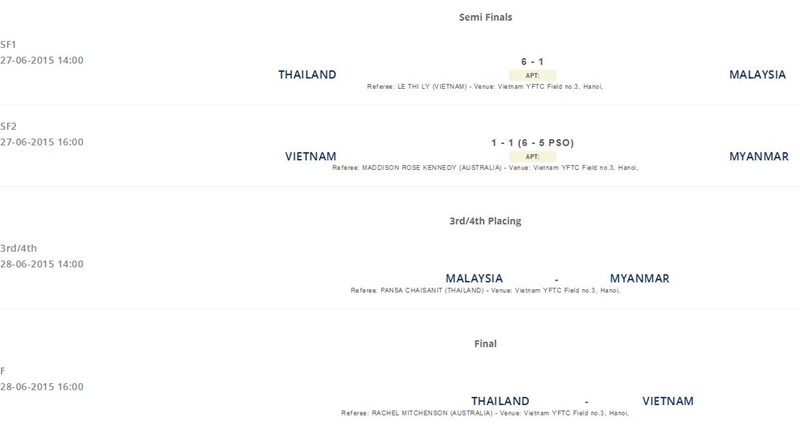Click MALAYSIA in the 3rd/4th placing match

(x=474, y=279)
